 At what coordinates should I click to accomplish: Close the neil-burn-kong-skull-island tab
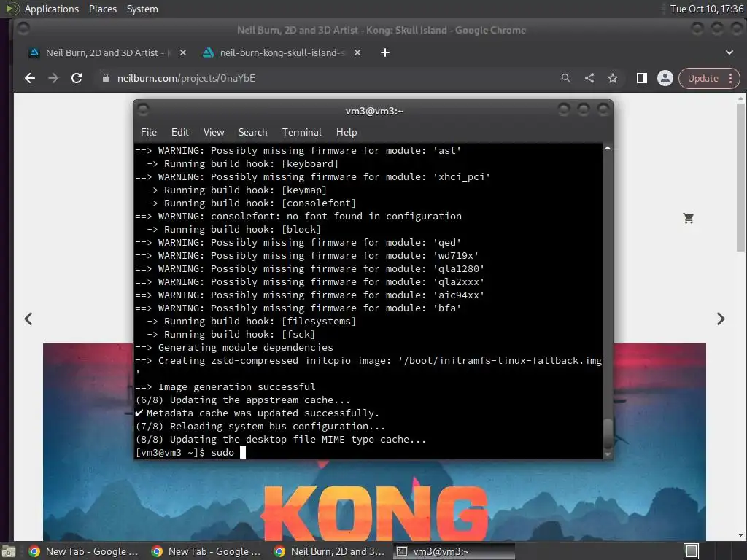[357, 52]
